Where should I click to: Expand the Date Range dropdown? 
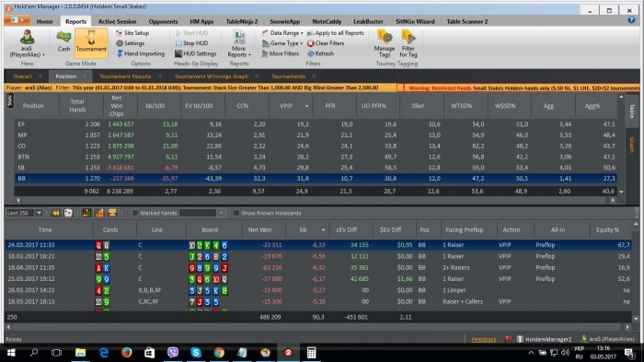click(282, 33)
